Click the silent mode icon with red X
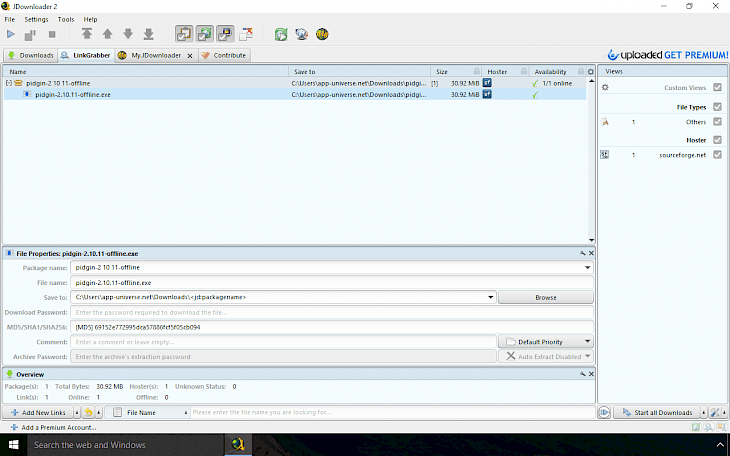730x456 pixels. pyautogui.click(x=246, y=34)
